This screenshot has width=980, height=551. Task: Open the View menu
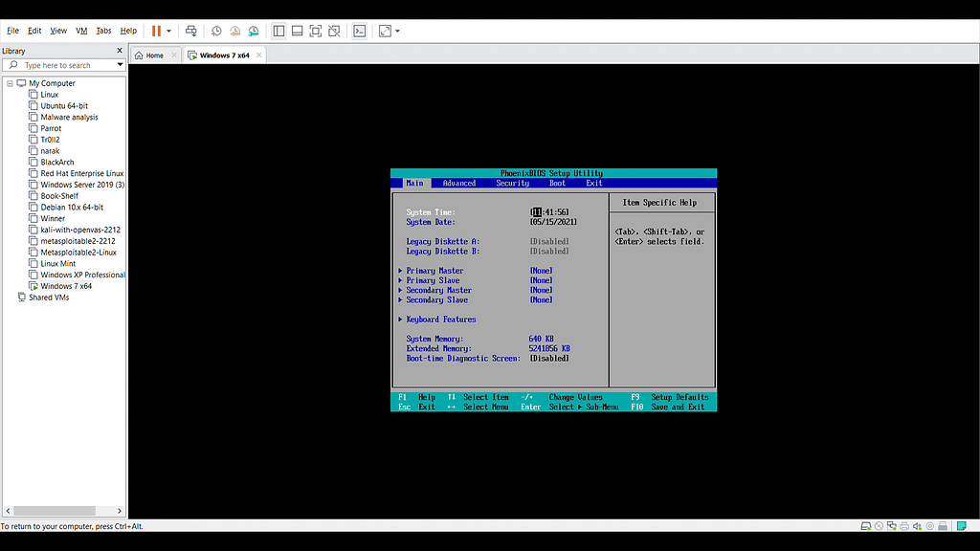pos(58,31)
